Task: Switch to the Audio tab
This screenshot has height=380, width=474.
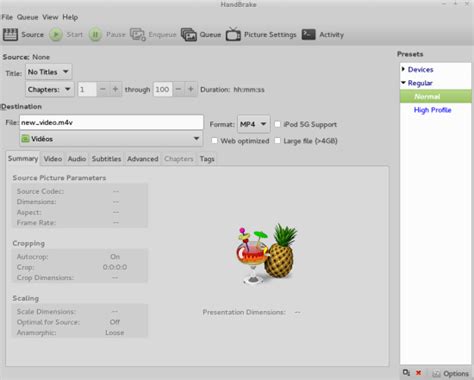Action: [x=77, y=159]
